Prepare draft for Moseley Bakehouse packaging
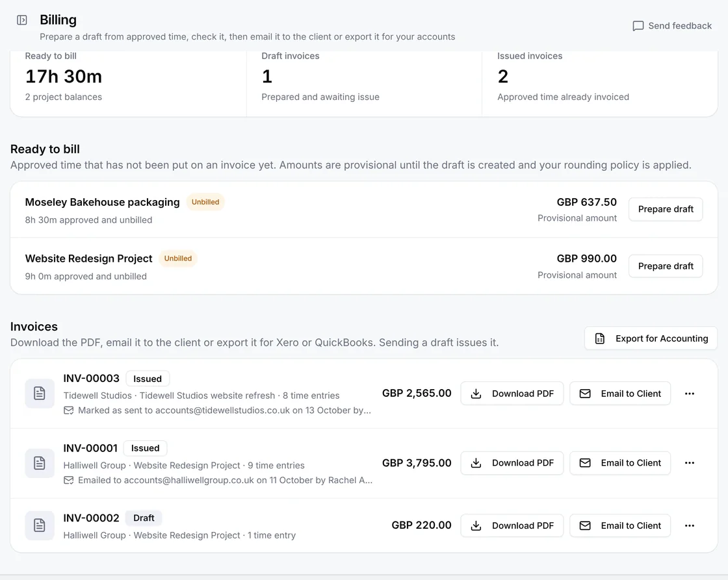This screenshot has height=580, width=728. tap(666, 209)
